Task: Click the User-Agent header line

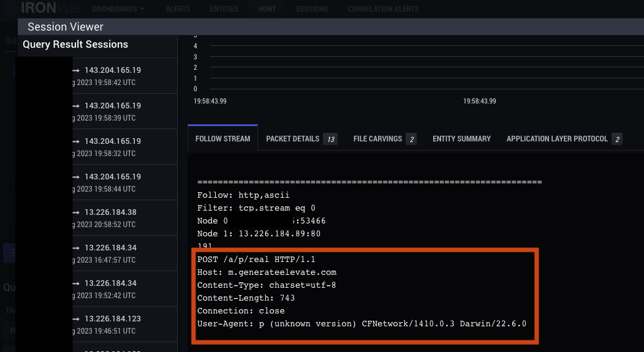Action: click(x=362, y=324)
